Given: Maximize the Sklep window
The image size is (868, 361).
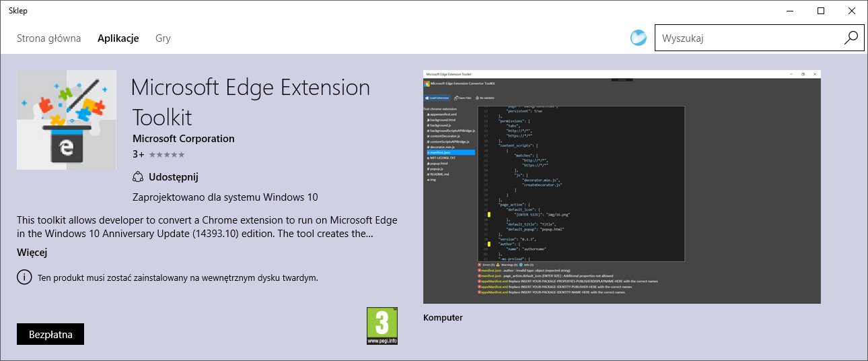Looking at the screenshot, I should 821,10.
